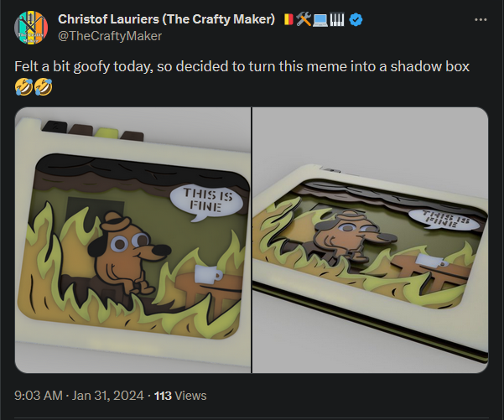Click the hammer and wrench emoji
Viewport: 504px width, 420px height.
coord(303,19)
